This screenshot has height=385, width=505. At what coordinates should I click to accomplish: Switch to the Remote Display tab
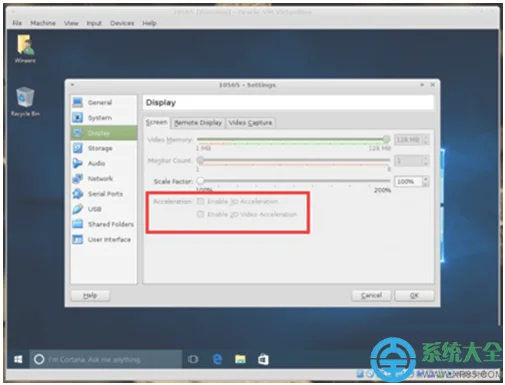coord(198,123)
